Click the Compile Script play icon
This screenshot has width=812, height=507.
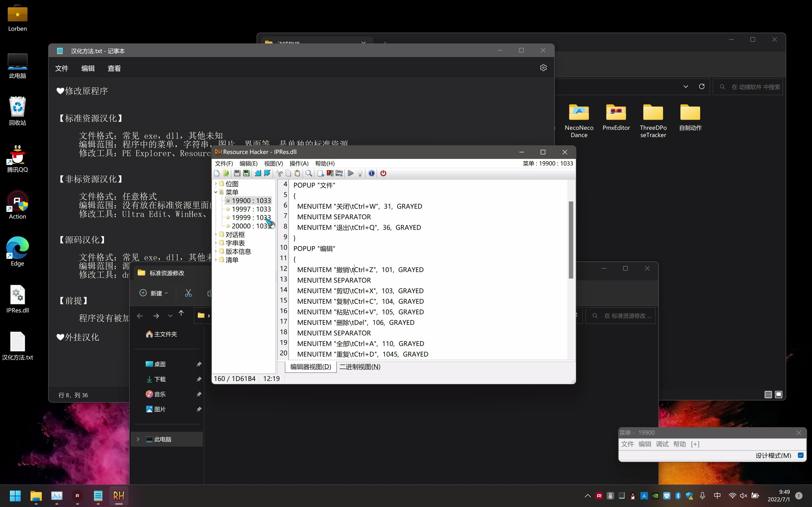351,173
